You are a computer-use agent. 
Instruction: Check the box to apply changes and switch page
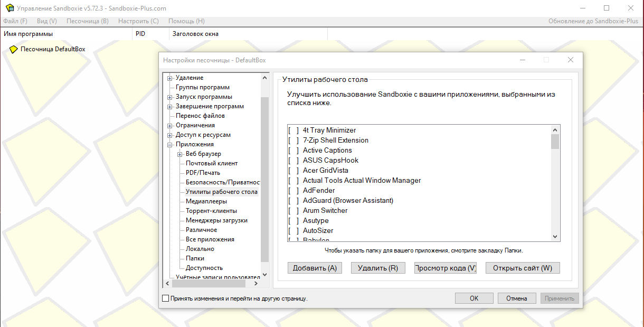coord(166,298)
